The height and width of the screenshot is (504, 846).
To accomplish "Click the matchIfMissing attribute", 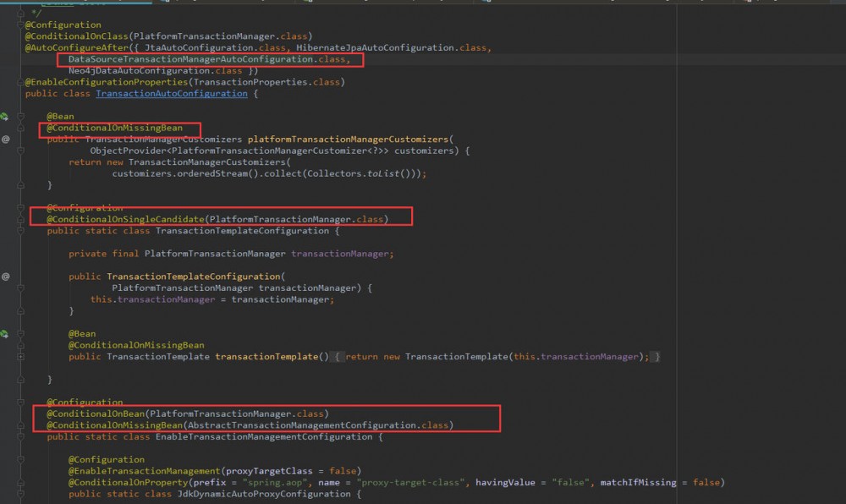I will 638,483.
